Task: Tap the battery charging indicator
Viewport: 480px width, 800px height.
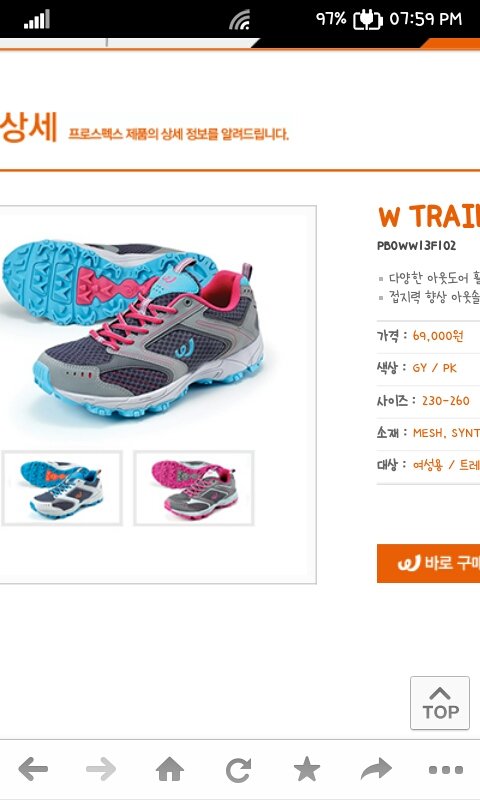Action: (x=367, y=19)
